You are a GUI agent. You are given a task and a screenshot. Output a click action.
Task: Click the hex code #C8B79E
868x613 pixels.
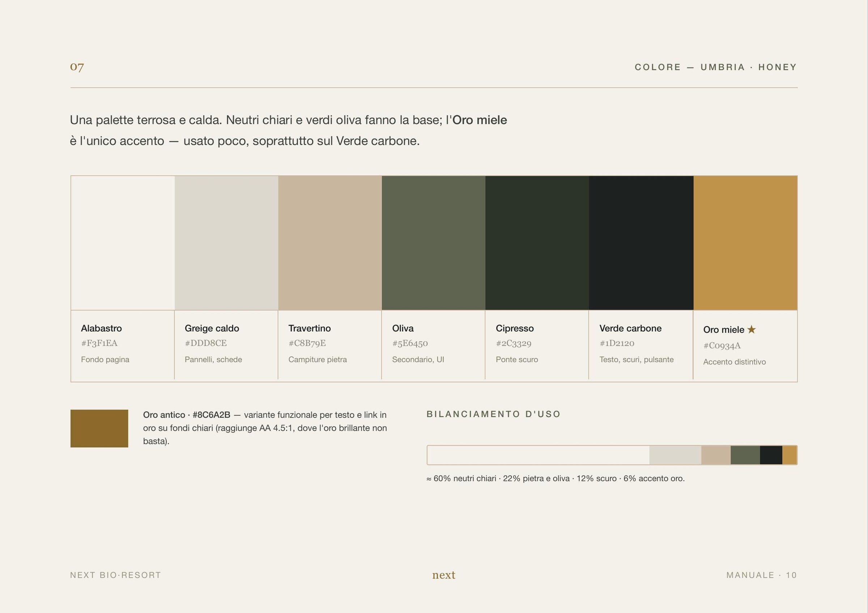click(307, 343)
